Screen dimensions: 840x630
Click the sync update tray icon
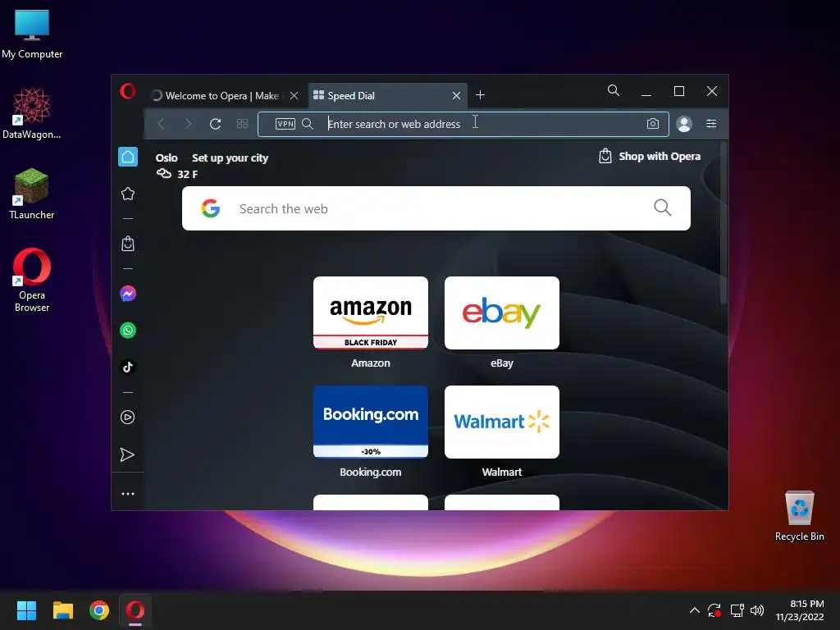coord(714,610)
